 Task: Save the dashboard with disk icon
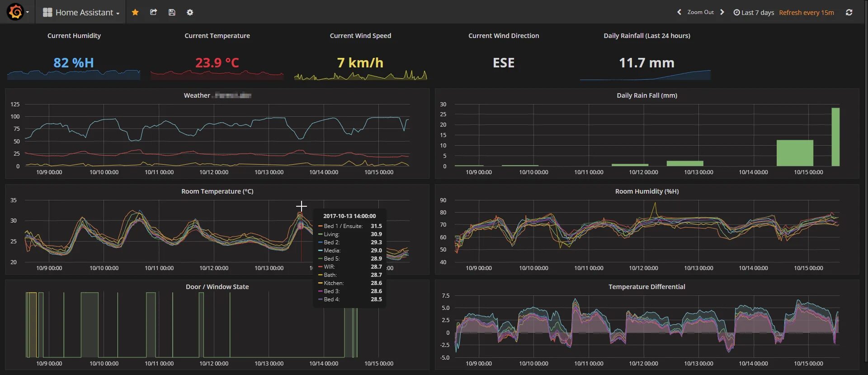pyautogui.click(x=172, y=12)
